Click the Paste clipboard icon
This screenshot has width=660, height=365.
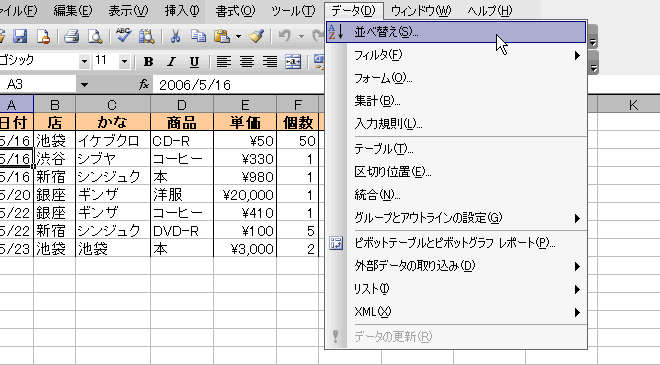pyautogui.click(x=222, y=36)
